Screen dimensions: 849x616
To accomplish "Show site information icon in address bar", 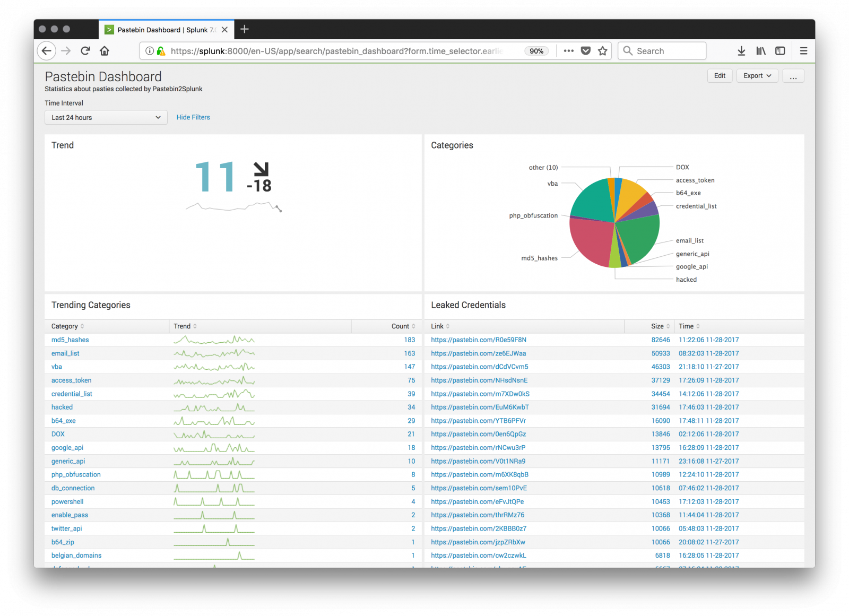I will pos(150,51).
